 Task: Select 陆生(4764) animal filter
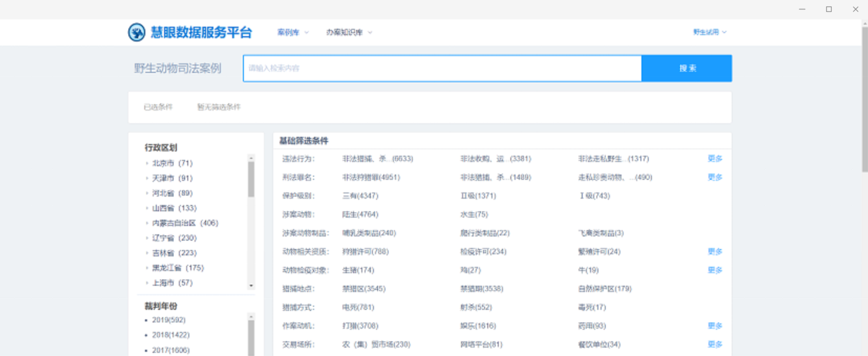[x=360, y=214]
